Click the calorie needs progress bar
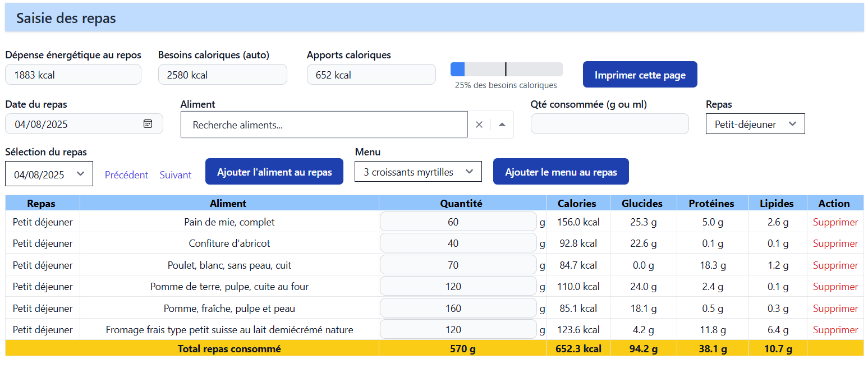Viewport: 868px width, 368px height. pyautogui.click(x=507, y=69)
